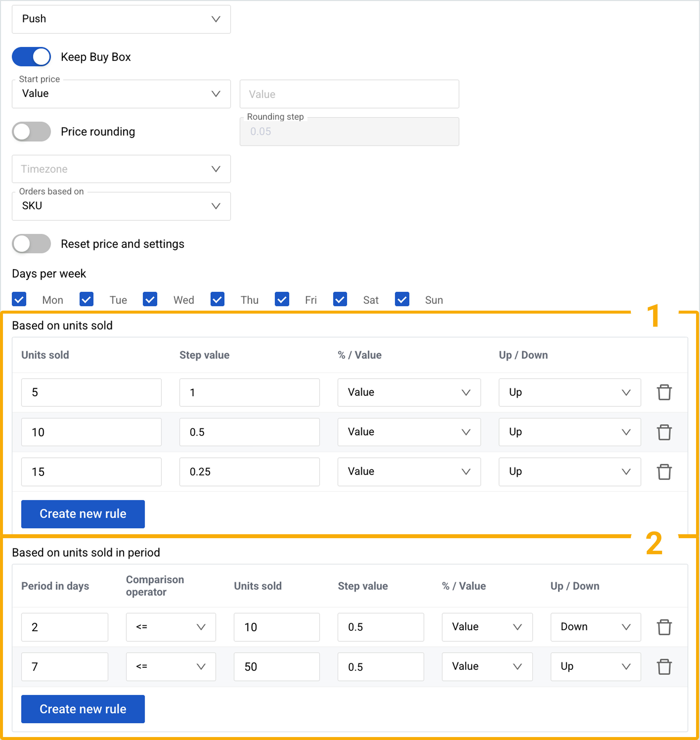Open the Timezone dropdown
The width and height of the screenshot is (700, 740).
click(x=121, y=169)
